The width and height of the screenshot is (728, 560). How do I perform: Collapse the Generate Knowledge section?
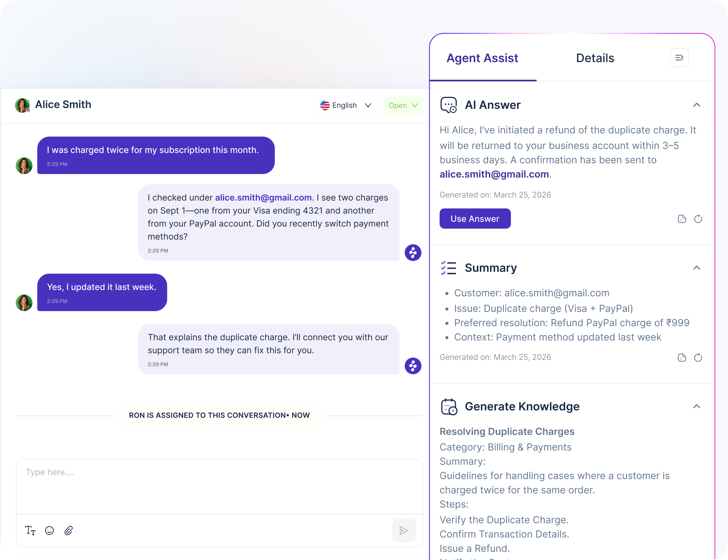tap(696, 406)
